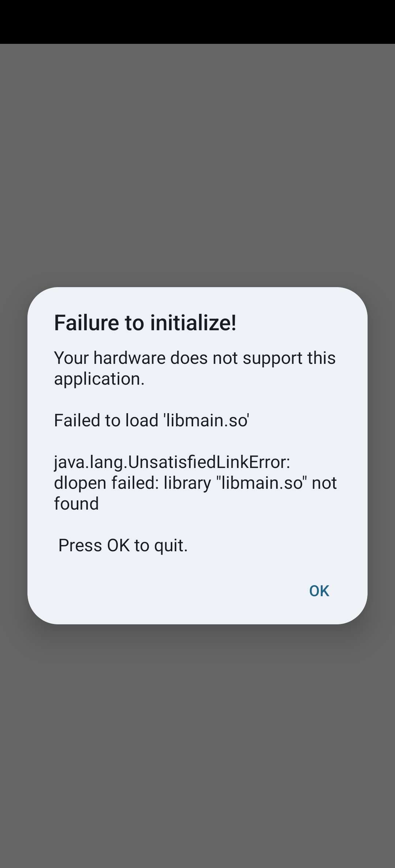Viewport: 395px width, 868px height.
Task: Click the word 'application.' in the message
Action: pos(99,379)
